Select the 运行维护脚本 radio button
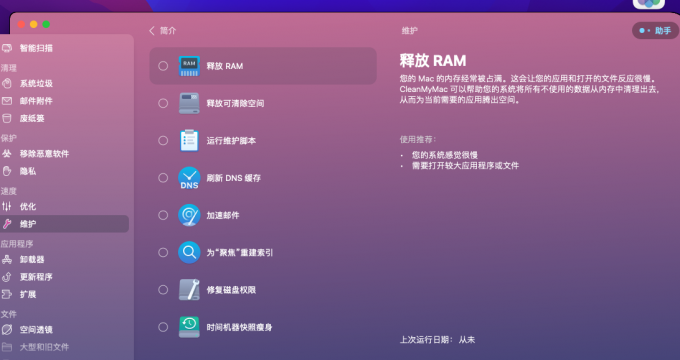The height and width of the screenshot is (360, 680). point(163,141)
